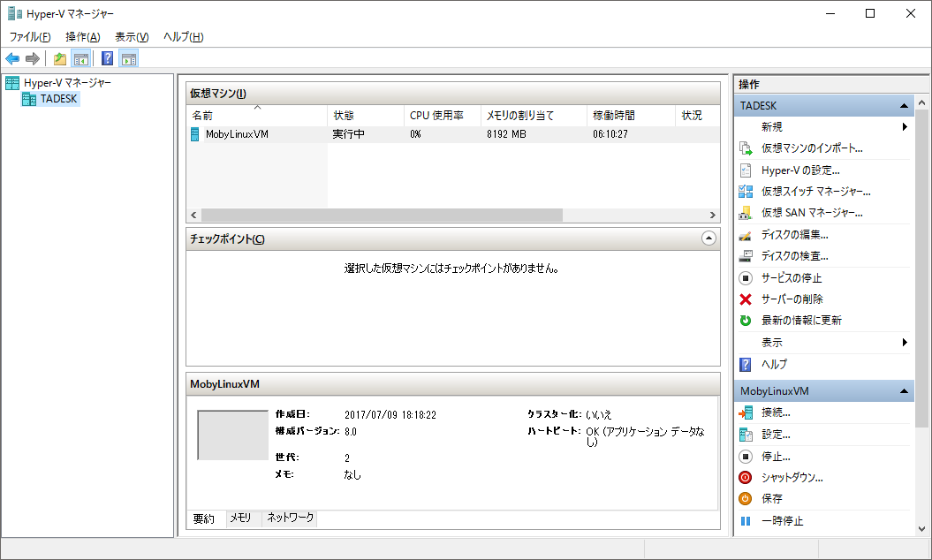
Task: Click the ヘルプ icon in actions pane
Action: click(746, 365)
